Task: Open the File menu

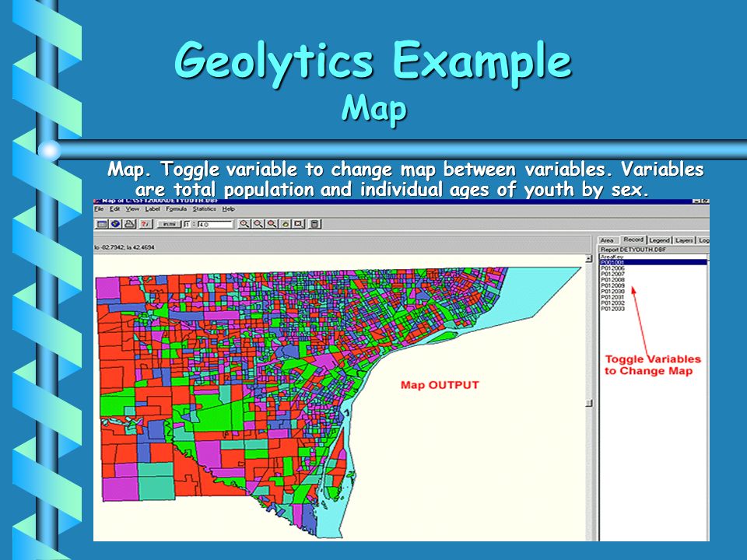Action: coord(99,209)
